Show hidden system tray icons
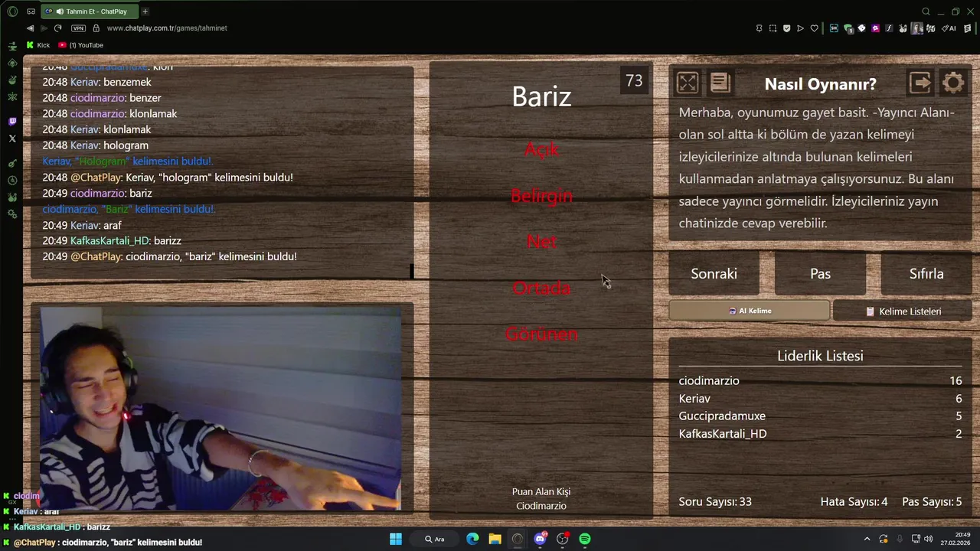 [867, 539]
